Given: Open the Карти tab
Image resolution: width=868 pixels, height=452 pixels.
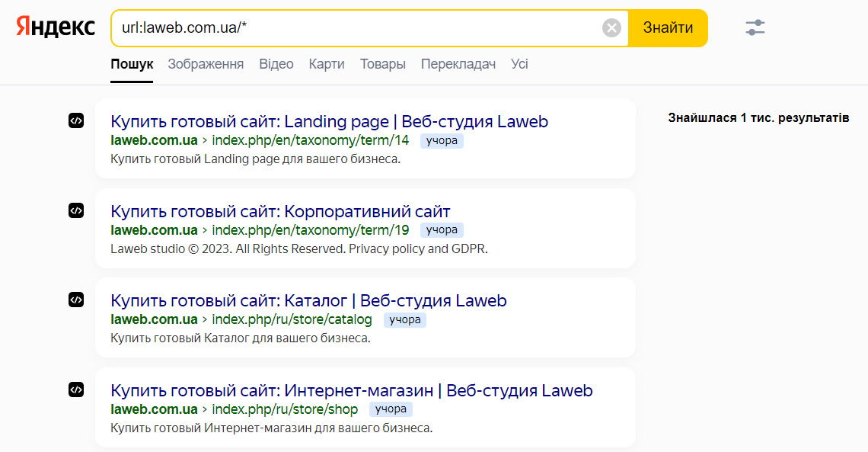Looking at the screenshot, I should click(327, 64).
